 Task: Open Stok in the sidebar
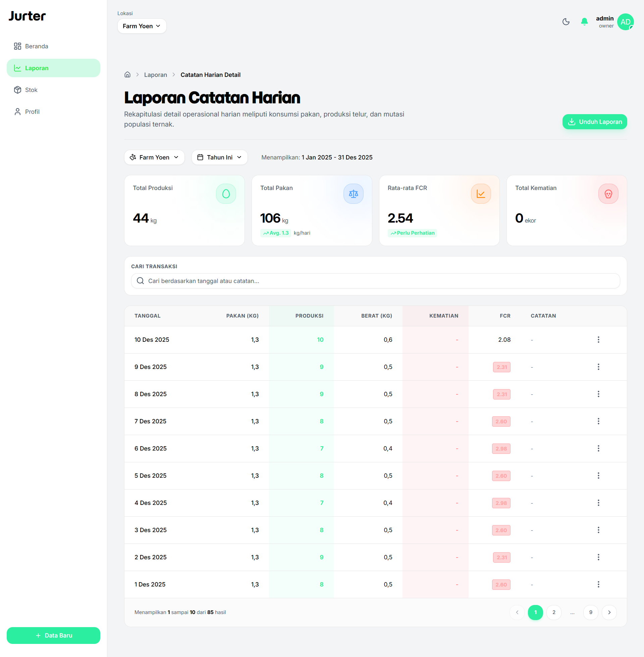click(x=31, y=90)
